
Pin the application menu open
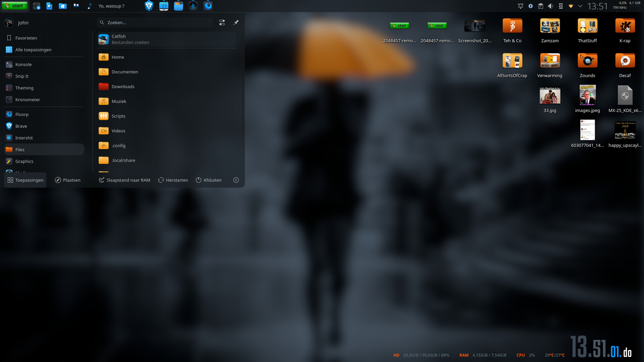pos(236,22)
